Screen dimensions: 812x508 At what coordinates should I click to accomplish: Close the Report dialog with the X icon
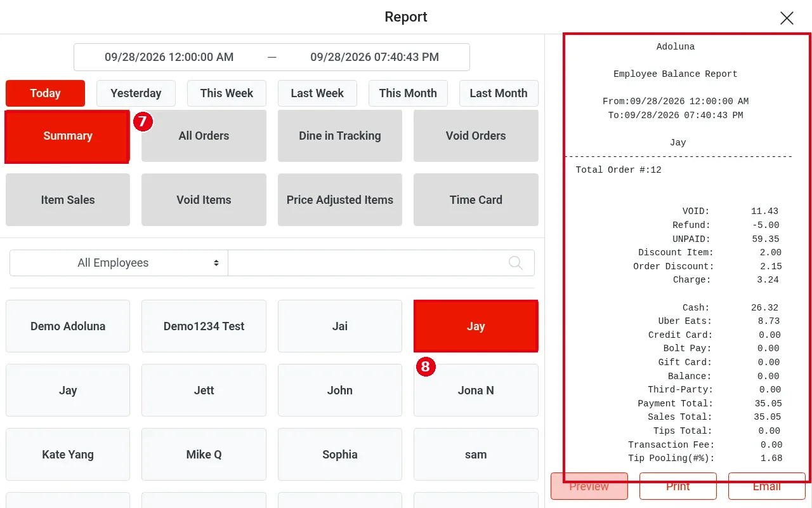point(787,18)
